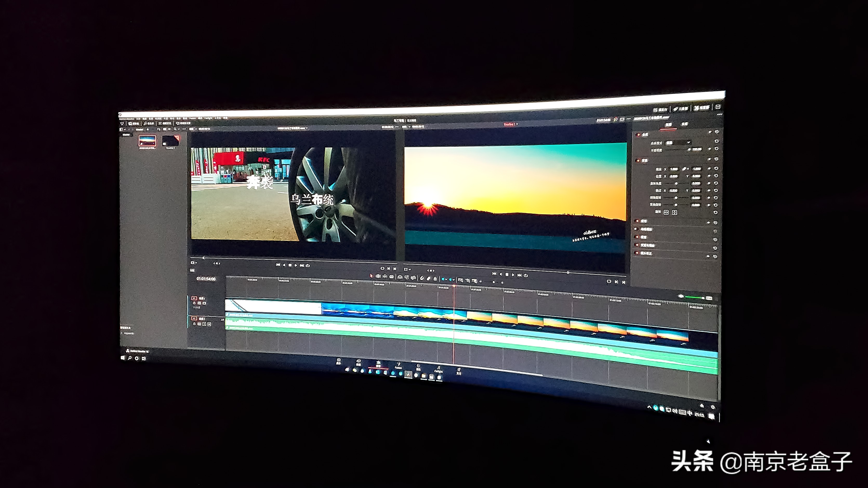Activate the blade edit tool
Image resolution: width=868 pixels, height=488 pixels.
pos(392,277)
